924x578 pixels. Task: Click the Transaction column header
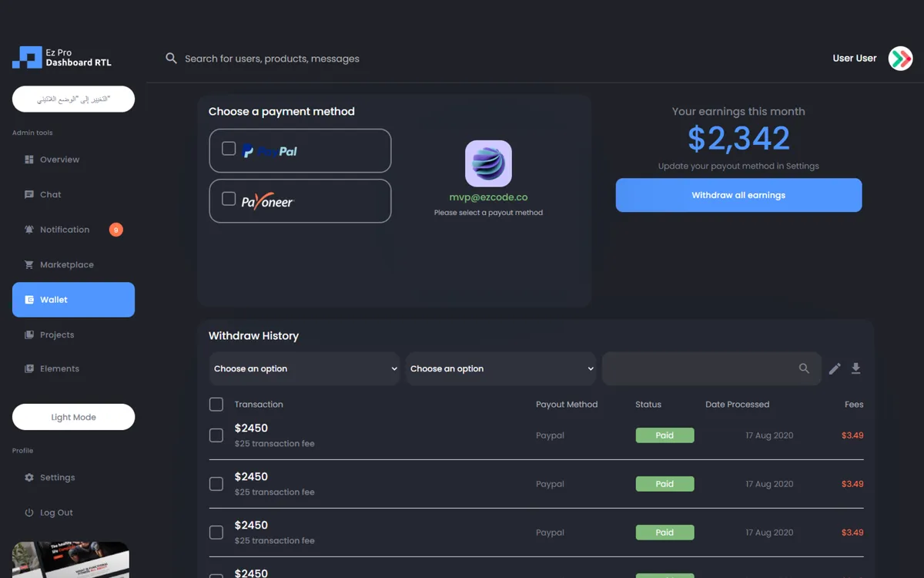pos(259,405)
